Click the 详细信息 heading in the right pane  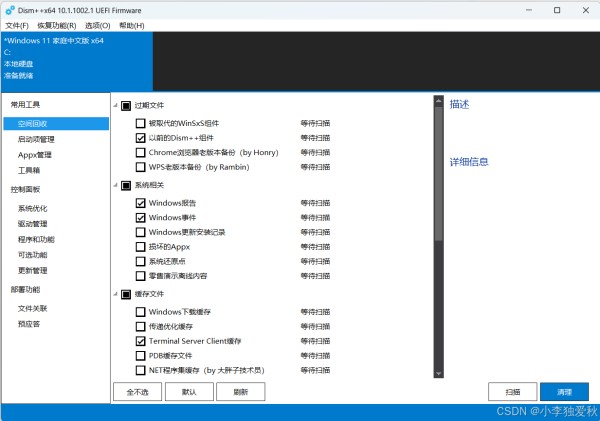point(469,162)
